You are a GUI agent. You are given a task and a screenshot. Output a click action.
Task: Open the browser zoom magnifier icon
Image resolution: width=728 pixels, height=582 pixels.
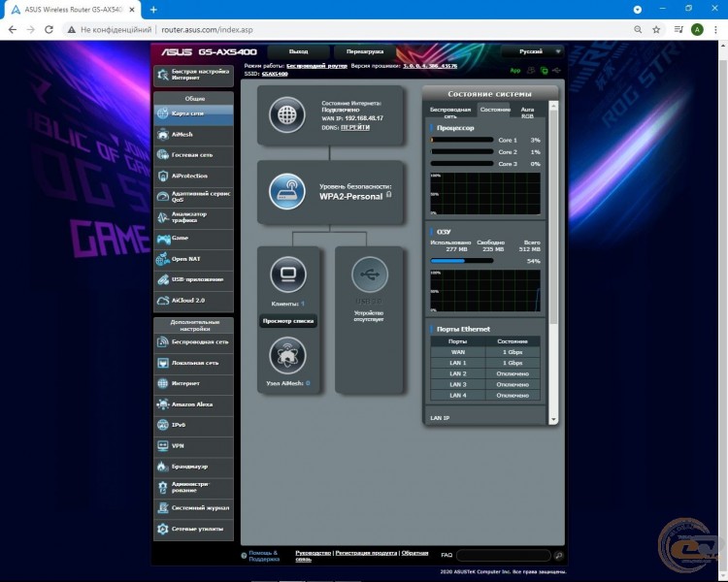[x=638, y=30]
